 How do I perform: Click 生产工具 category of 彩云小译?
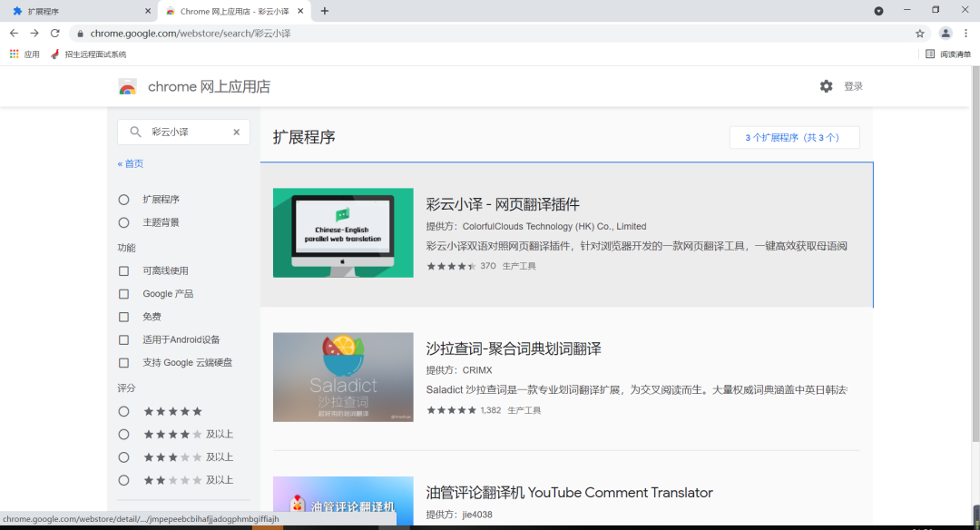pyautogui.click(x=519, y=266)
